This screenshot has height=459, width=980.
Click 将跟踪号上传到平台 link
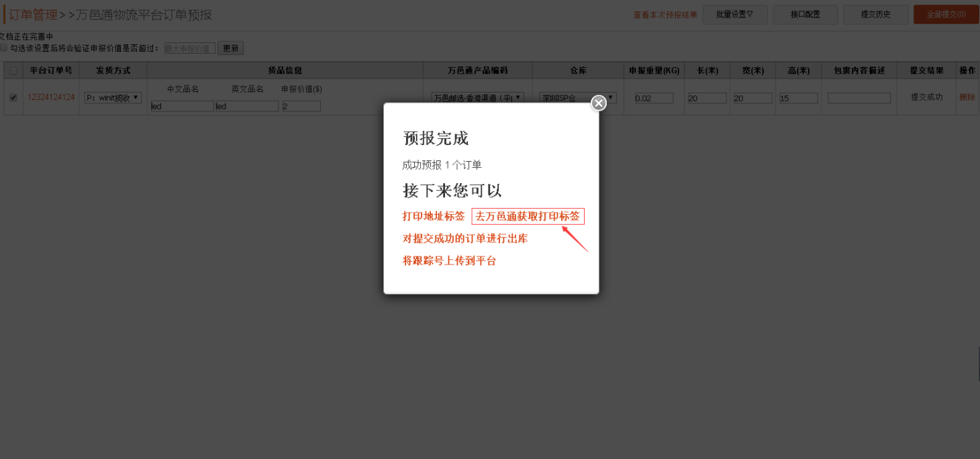pos(449,260)
